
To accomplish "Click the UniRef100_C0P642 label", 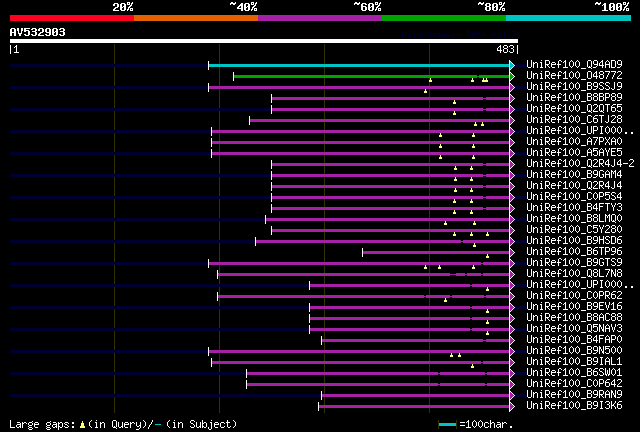I will pyautogui.click(x=574, y=383).
